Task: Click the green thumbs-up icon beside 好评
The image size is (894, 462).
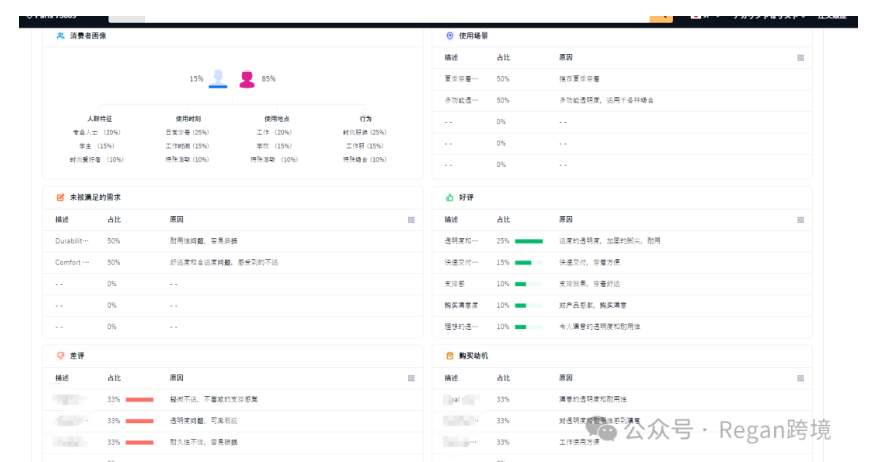Action: [449, 197]
